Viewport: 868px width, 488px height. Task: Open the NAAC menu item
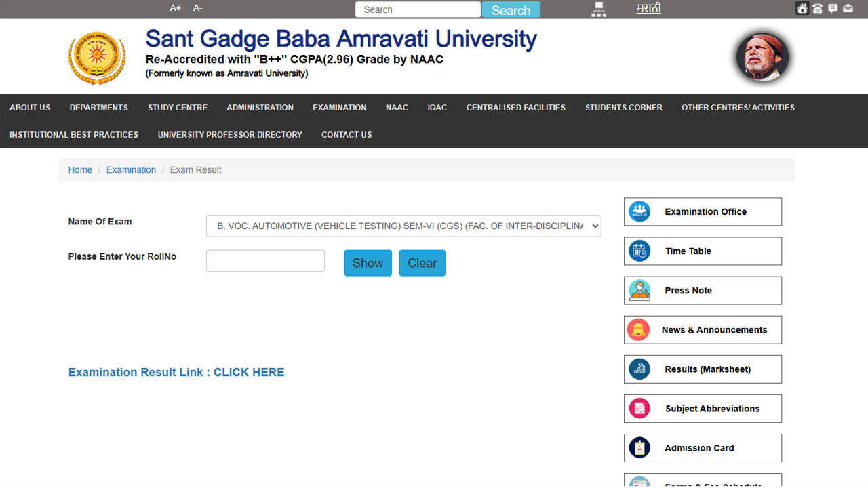(x=397, y=107)
